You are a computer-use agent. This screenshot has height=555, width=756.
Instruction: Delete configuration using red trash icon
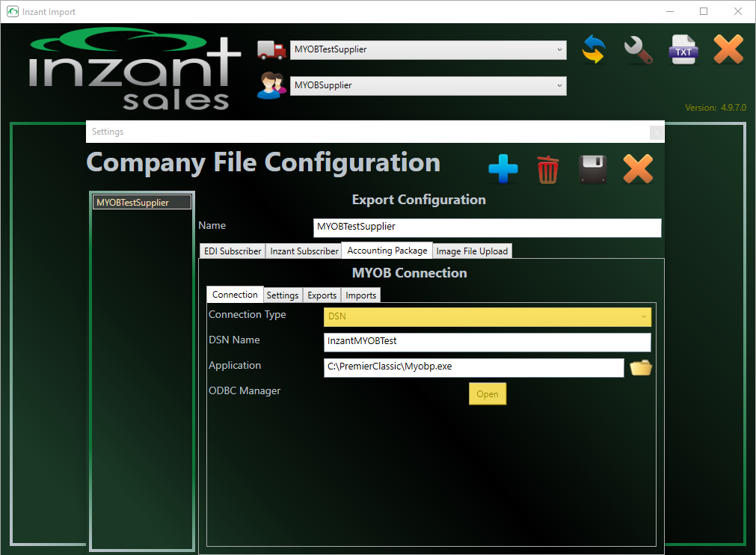pos(547,169)
